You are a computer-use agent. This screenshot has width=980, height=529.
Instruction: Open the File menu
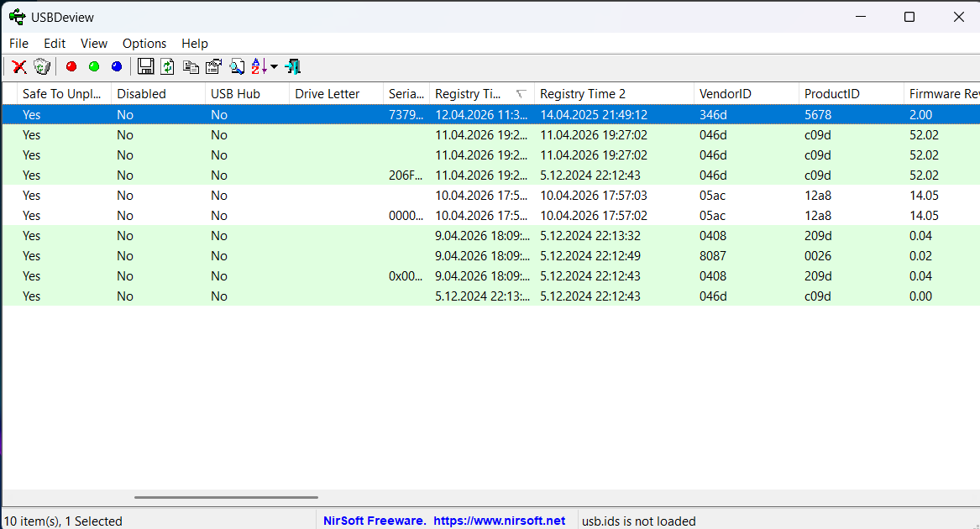pyautogui.click(x=18, y=43)
